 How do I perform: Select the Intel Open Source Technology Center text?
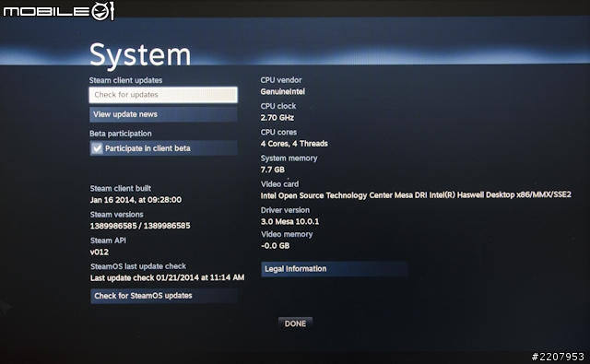pyautogui.click(x=416, y=195)
